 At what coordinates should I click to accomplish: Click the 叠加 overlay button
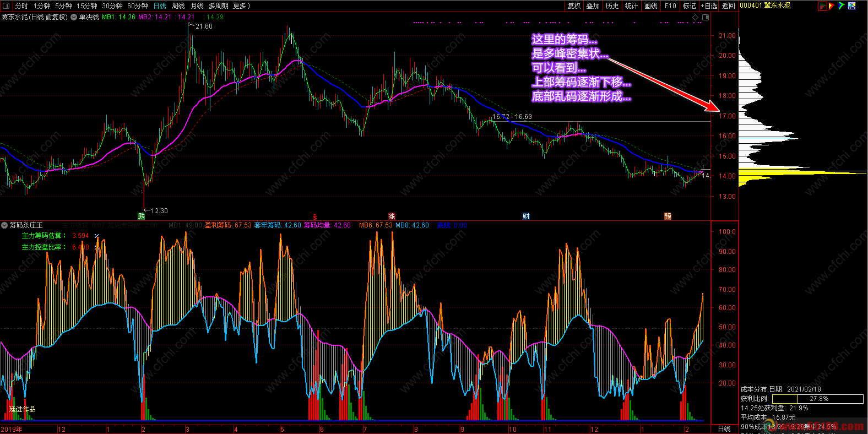pyautogui.click(x=593, y=6)
